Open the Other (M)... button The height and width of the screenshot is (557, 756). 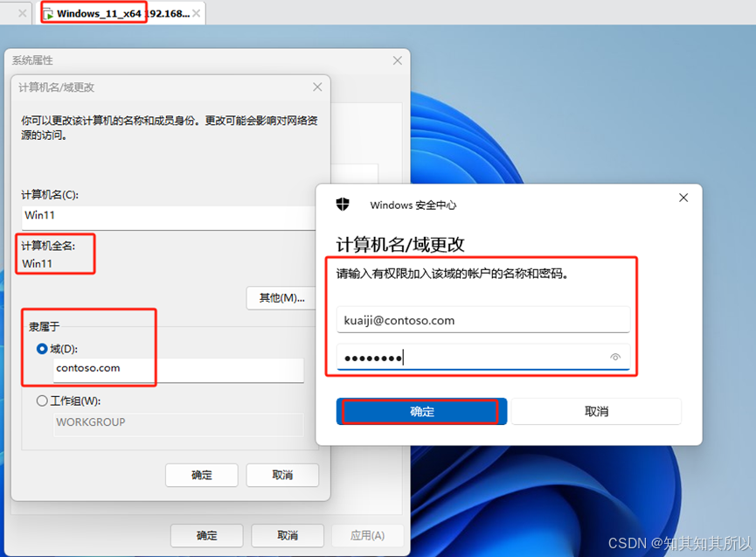[x=281, y=298]
